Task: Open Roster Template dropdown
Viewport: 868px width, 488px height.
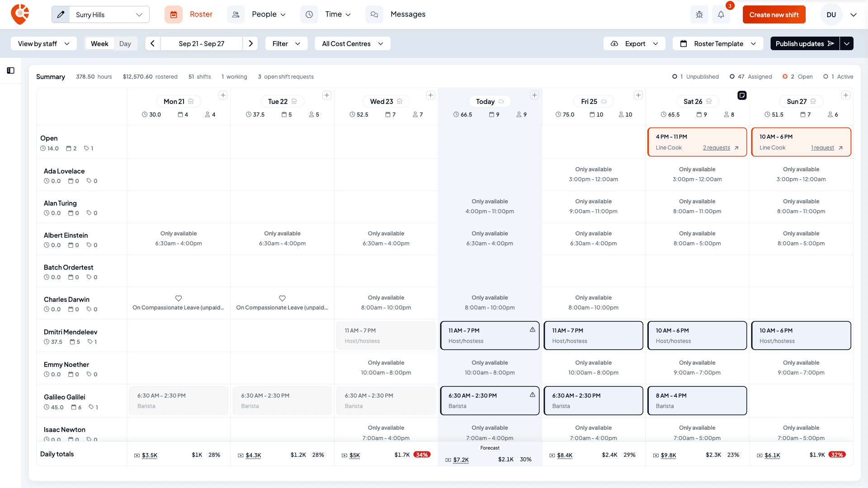Action: click(x=718, y=43)
